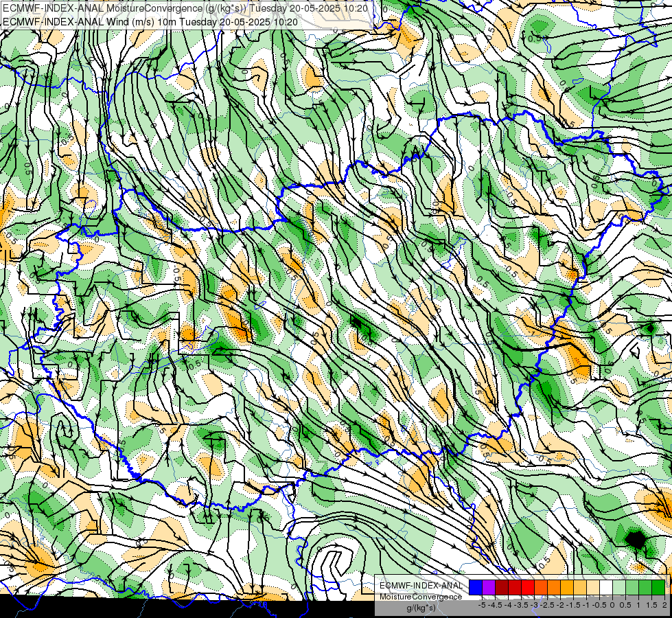Viewport: 672px width, 618px height.
Task: Click 'MoistureConvergence' label in the legend box
Action: 421,597
